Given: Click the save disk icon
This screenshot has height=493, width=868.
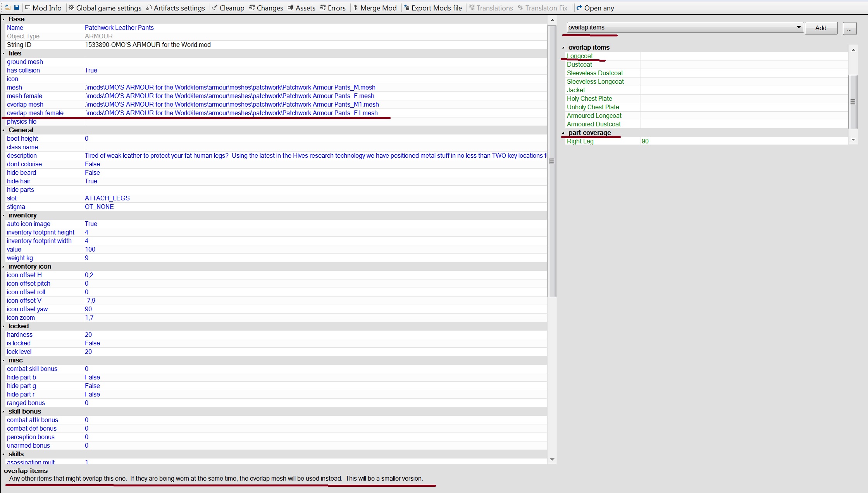Looking at the screenshot, I should [16, 8].
